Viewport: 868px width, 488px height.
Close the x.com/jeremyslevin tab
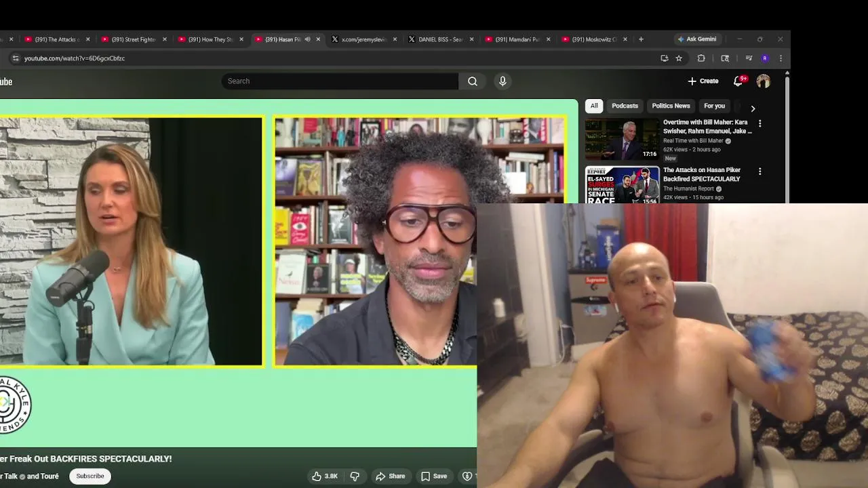click(395, 39)
